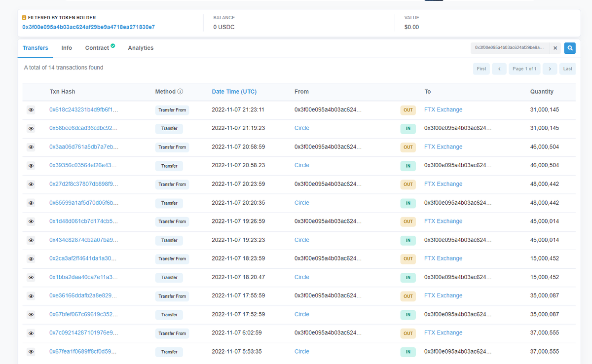The image size is (592, 364).
Task: Select 'A total of 14 transactions found' text
Action: point(64,68)
